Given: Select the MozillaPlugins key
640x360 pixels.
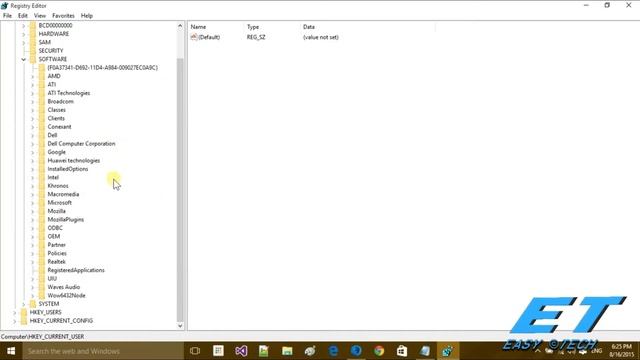Looking at the screenshot, I should pos(65,220).
